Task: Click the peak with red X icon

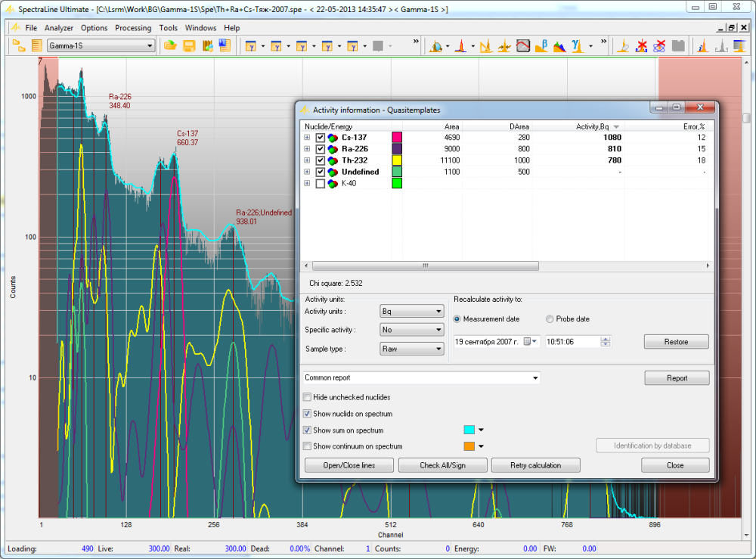Action: click(x=641, y=46)
